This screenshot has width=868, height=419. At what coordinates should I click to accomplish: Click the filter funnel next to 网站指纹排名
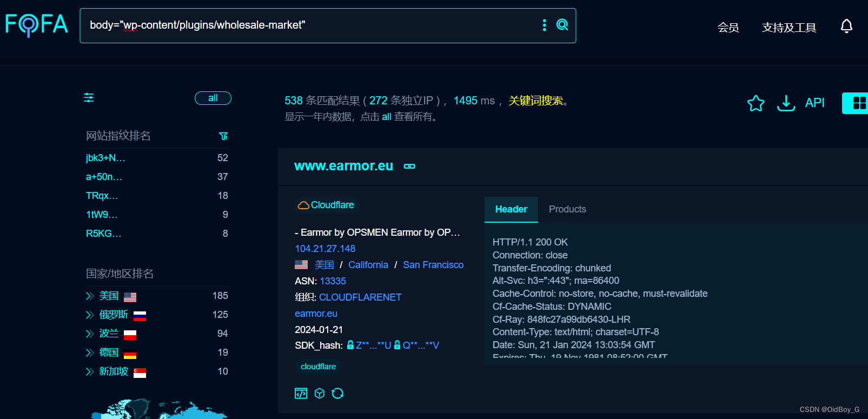223,136
